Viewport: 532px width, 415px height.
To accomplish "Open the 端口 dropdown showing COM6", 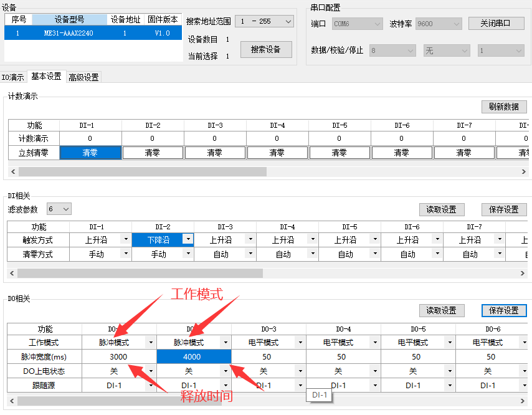I will (x=356, y=23).
